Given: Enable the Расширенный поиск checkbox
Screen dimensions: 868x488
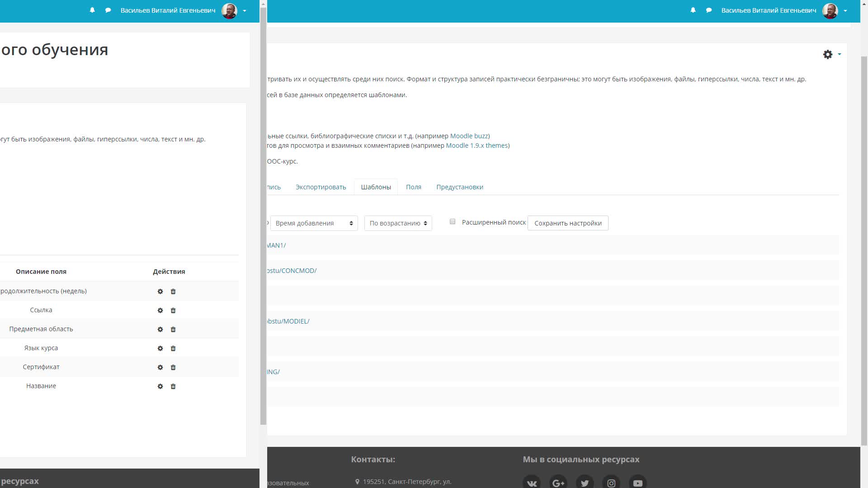Looking at the screenshot, I should [453, 221].
